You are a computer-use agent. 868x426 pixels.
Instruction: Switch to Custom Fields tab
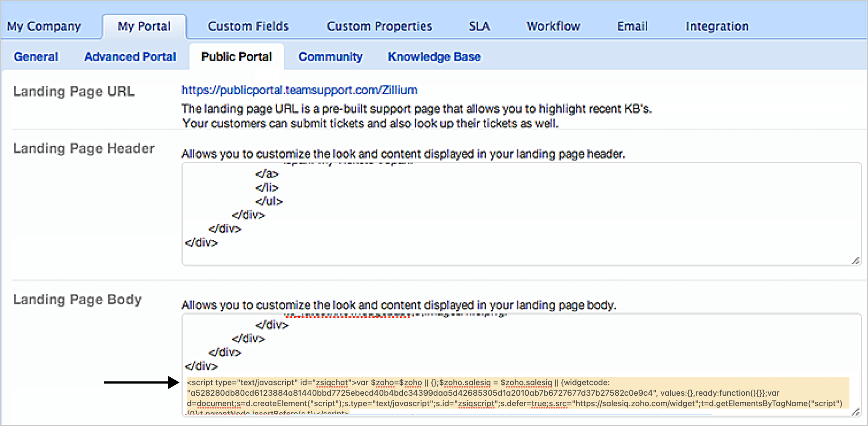[248, 26]
